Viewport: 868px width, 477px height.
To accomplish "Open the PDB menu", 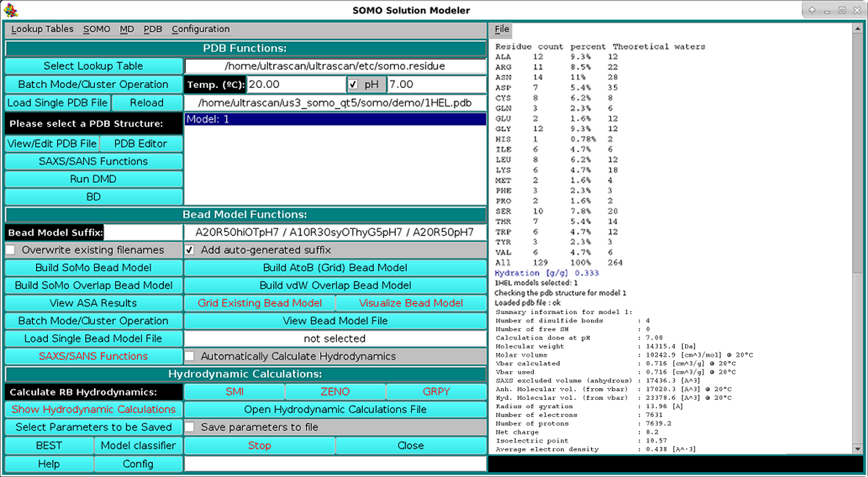I will pyautogui.click(x=153, y=29).
